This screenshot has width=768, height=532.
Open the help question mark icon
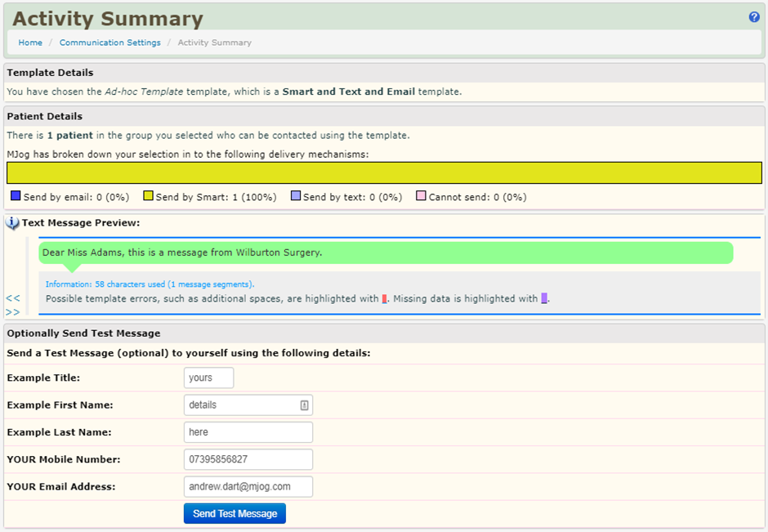754,17
